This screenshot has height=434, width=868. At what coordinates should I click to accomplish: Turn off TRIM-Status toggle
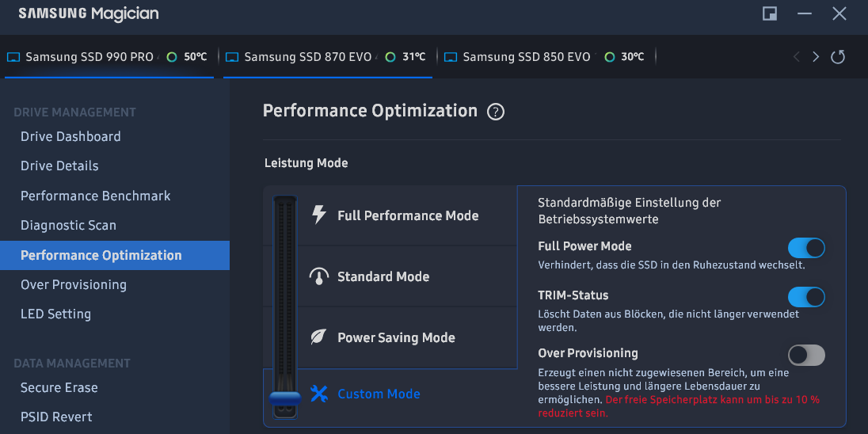pos(806,297)
